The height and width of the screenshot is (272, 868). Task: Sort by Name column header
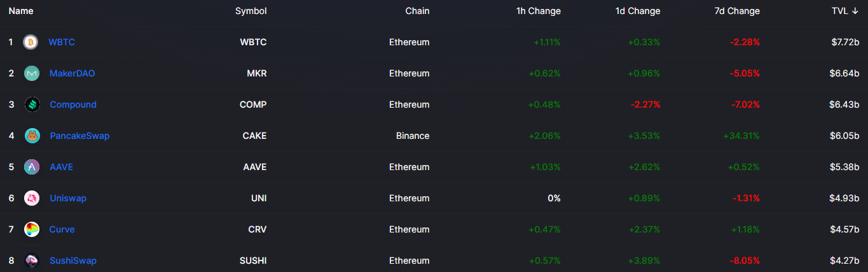tap(21, 11)
